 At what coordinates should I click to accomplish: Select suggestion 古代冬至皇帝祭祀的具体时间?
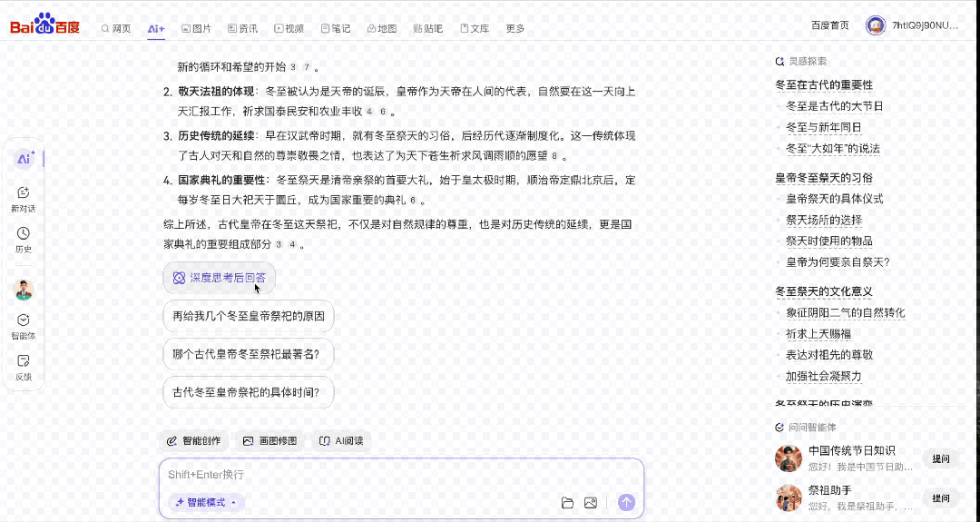pos(249,392)
